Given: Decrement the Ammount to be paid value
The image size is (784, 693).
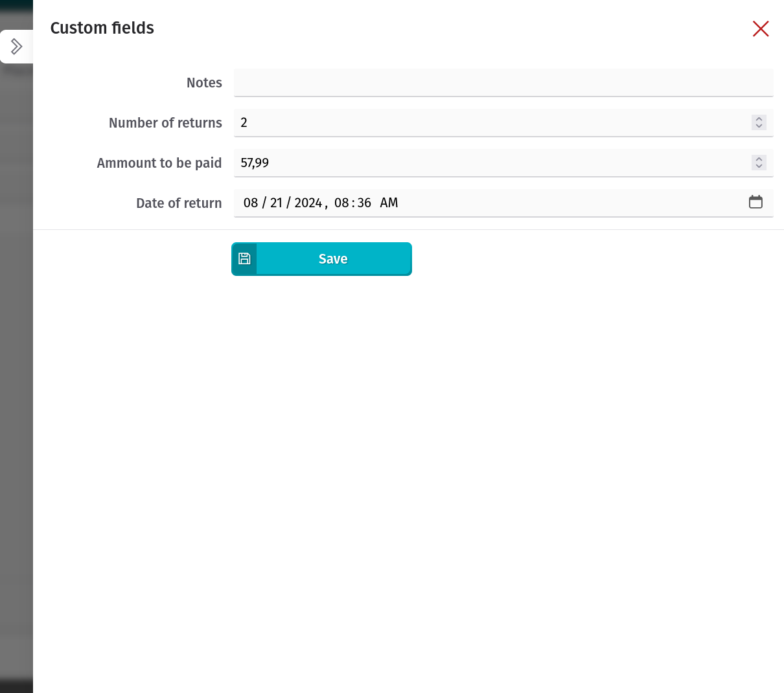Looking at the screenshot, I should [x=759, y=166].
